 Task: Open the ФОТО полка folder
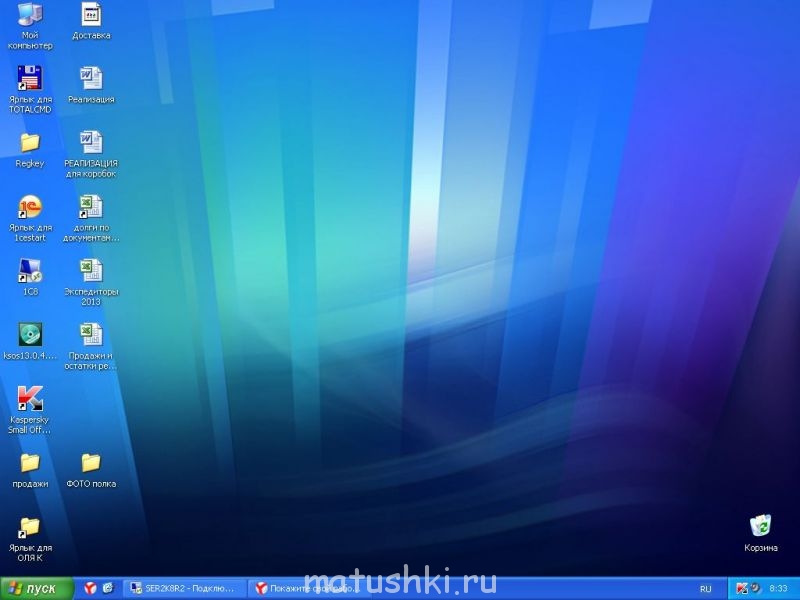pos(91,462)
